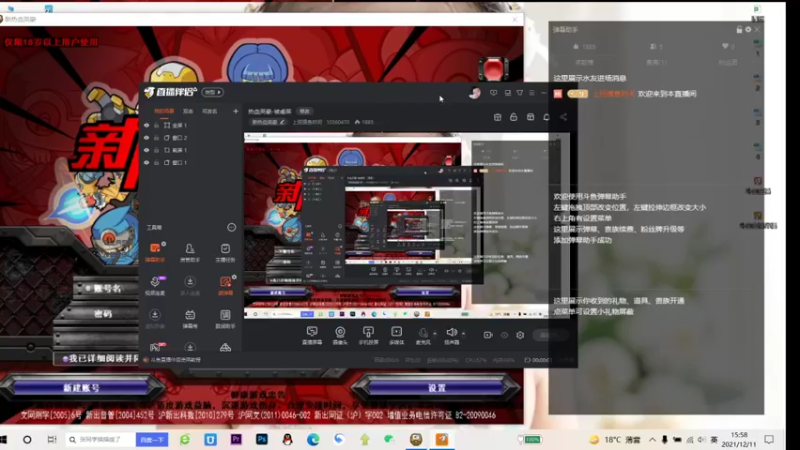Mute the 麦克风 microphone icon

(423, 333)
